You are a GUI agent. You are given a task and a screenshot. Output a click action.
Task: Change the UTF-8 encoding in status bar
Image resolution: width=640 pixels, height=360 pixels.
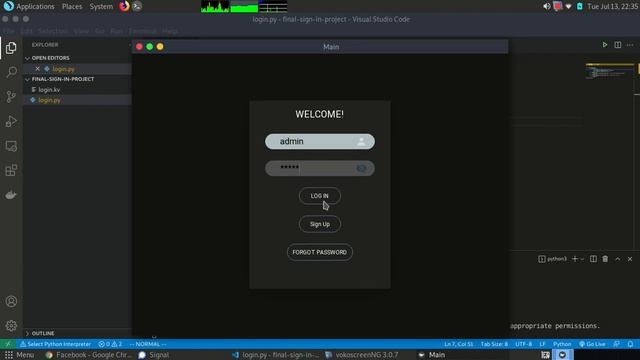coord(524,344)
